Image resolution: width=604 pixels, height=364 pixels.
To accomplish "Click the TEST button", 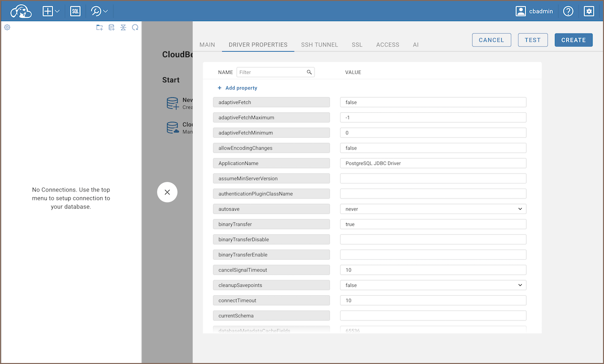I will 532,40.
